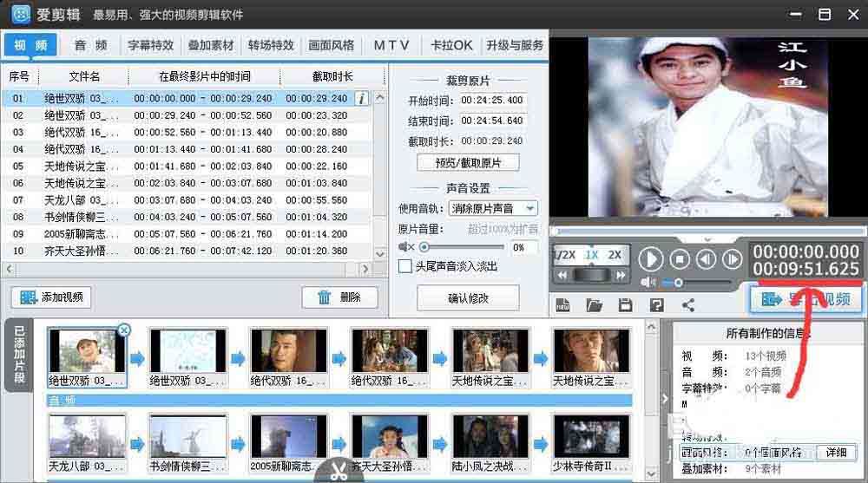Click the 添加视频 button
Viewport: 868px width, 483px height.
tap(51, 297)
